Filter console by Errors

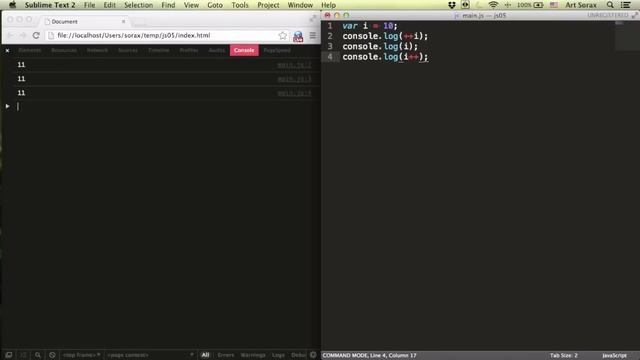point(226,355)
